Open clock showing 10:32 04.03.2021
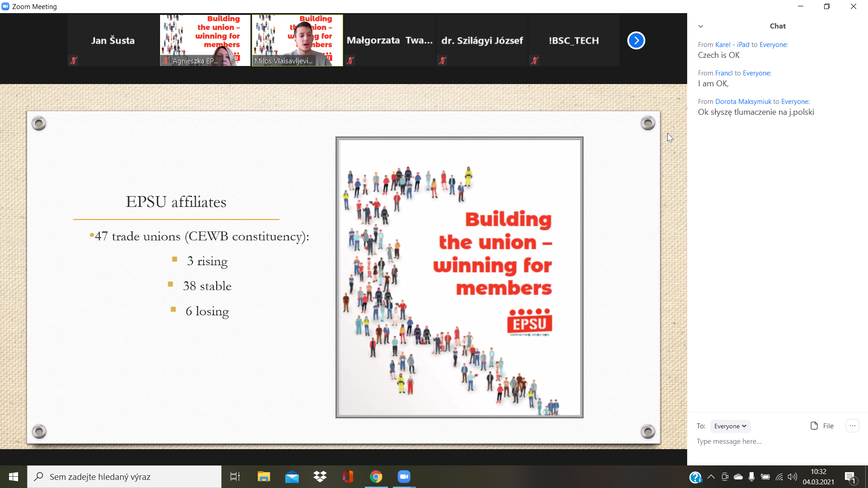 pyautogui.click(x=818, y=477)
